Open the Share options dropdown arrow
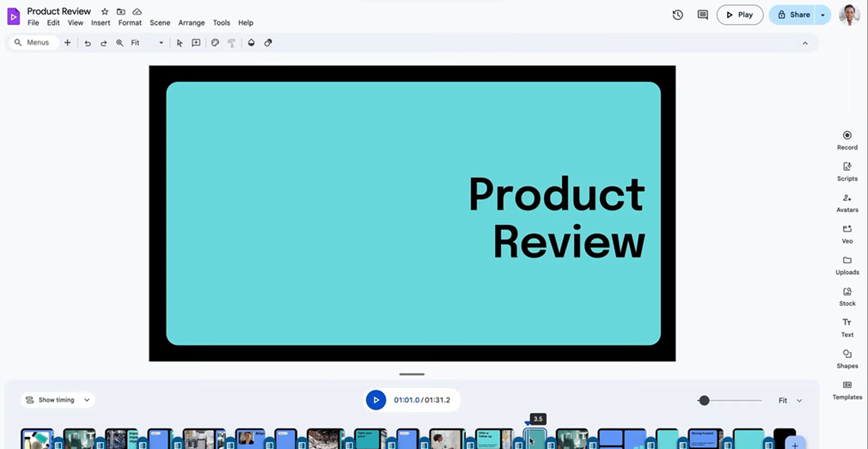The height and width of the screenshot is (449, 868). coord(823,15)
